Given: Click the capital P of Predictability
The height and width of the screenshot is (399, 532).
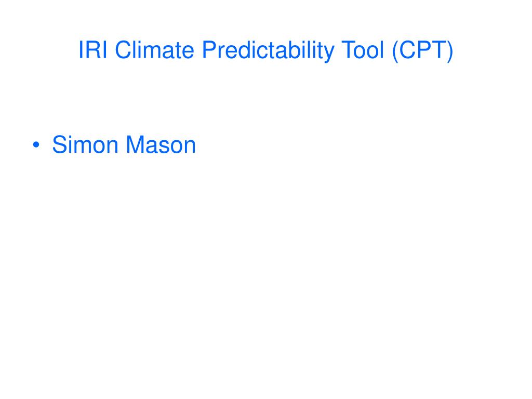Looking at the screenshot, I should pos(209,50).
